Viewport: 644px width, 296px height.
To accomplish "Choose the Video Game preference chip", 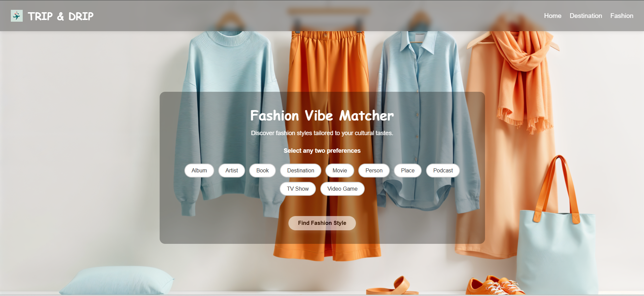I will pyautogui.click(x=342, y=189).
